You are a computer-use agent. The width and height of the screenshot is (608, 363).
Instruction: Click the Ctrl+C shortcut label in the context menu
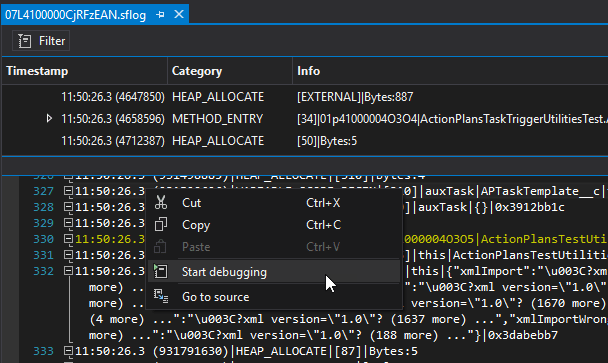point(323,225)
